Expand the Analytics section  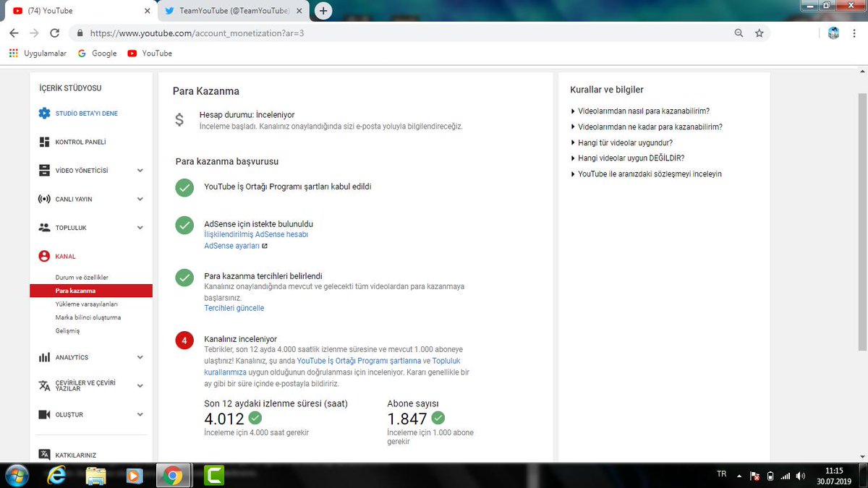[x=140, y=357]
